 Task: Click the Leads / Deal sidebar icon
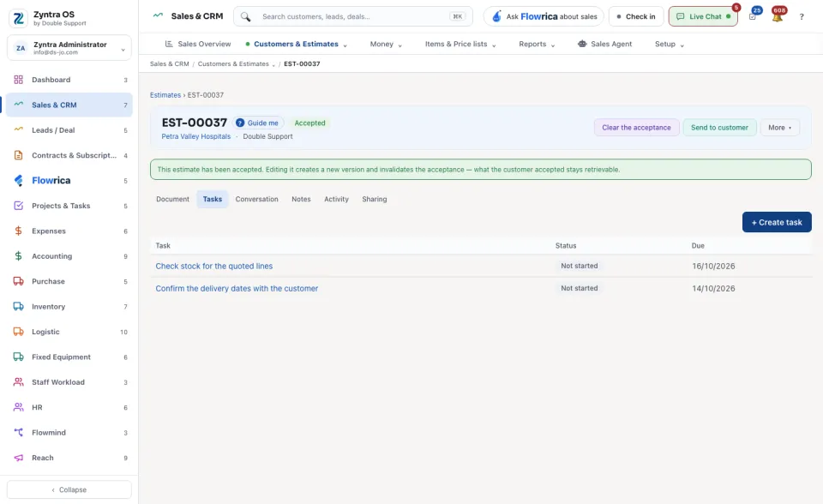(x=18, y=129)
